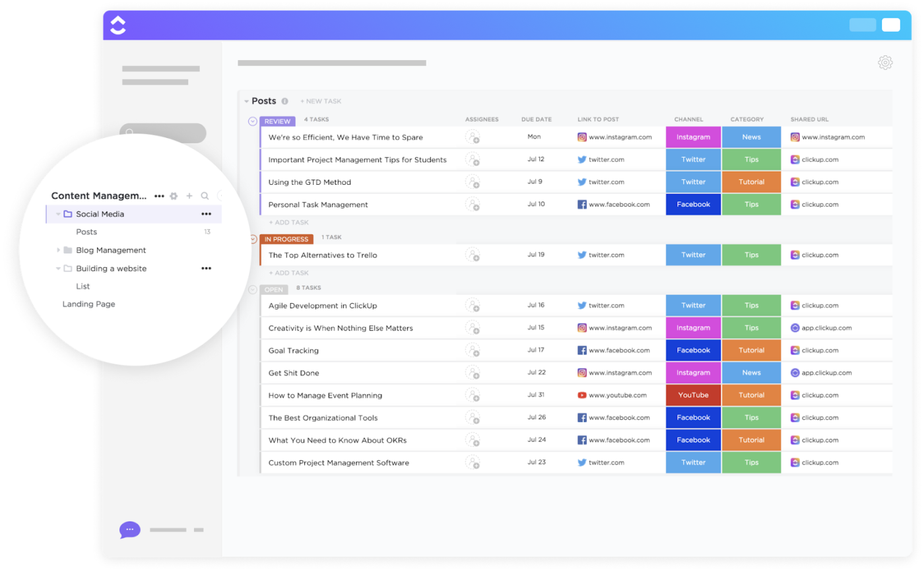The height and width of the screenshot is (571, 924).
Task: Select the Posts list under Social Media
Action: click(x=86, y=232)
